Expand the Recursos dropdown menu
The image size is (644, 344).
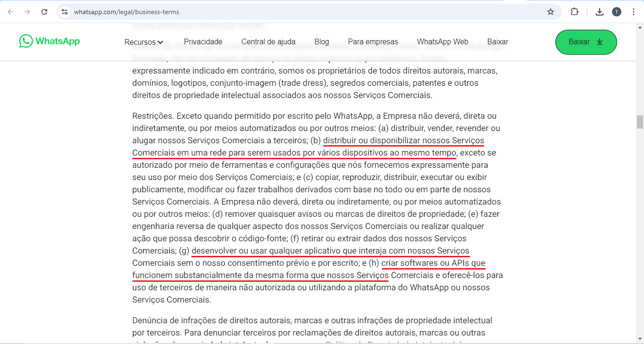point(144,42)
